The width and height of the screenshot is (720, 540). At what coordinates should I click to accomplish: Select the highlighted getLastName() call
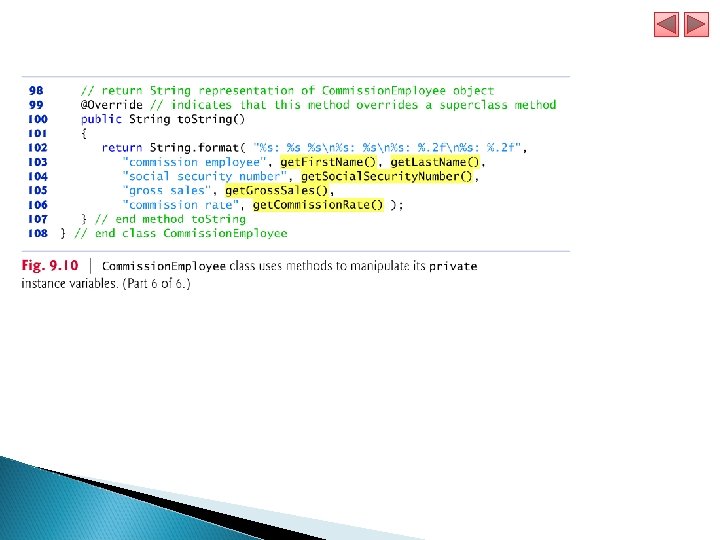[x=435, y=162]
